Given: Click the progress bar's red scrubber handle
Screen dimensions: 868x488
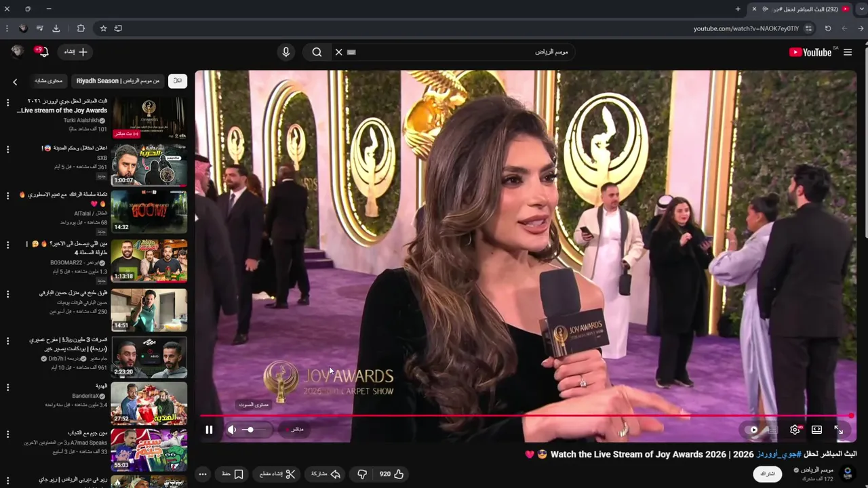Looking at the screenshot, I should 851,415.
